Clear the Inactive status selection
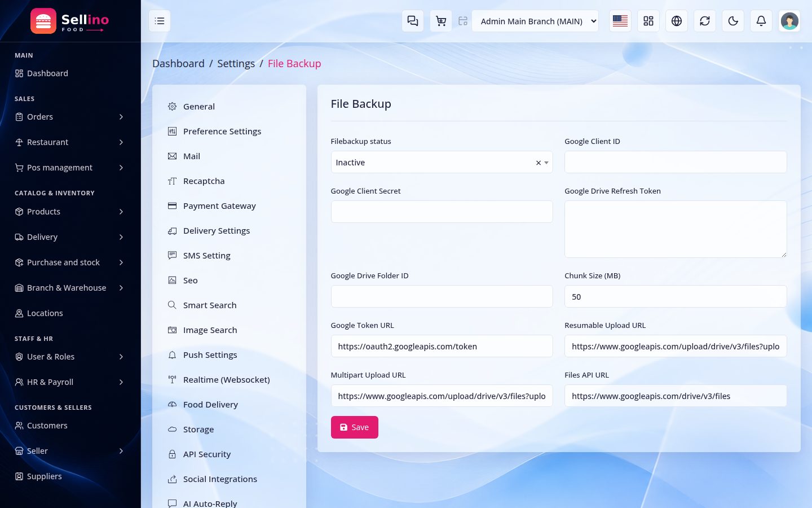 539,163
